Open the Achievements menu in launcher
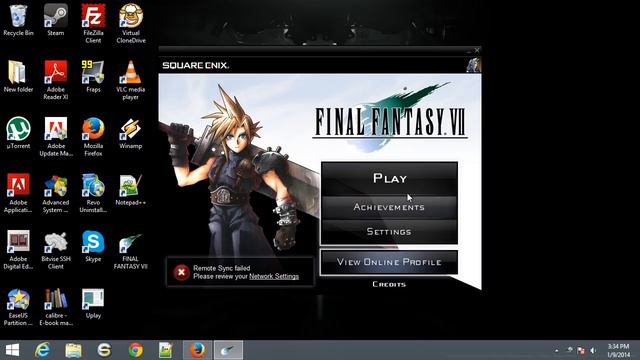The width and height of the screenshot is (640, 360). point(389,207)
